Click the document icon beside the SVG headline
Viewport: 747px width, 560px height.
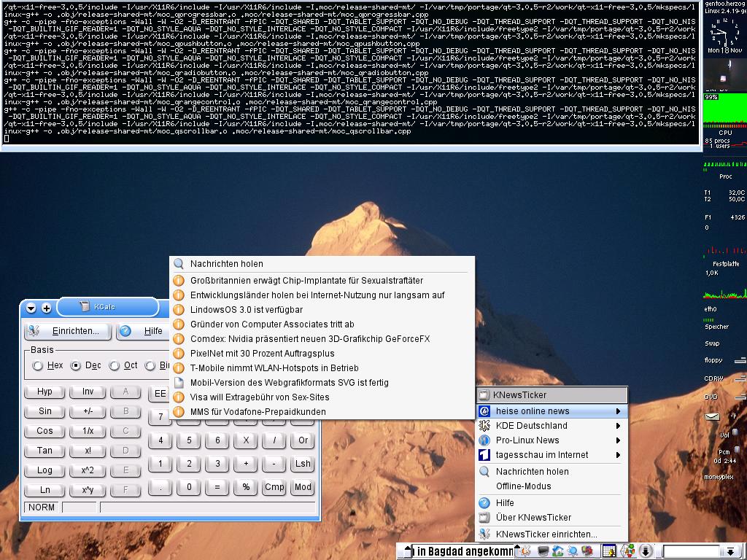coord(179,382)
